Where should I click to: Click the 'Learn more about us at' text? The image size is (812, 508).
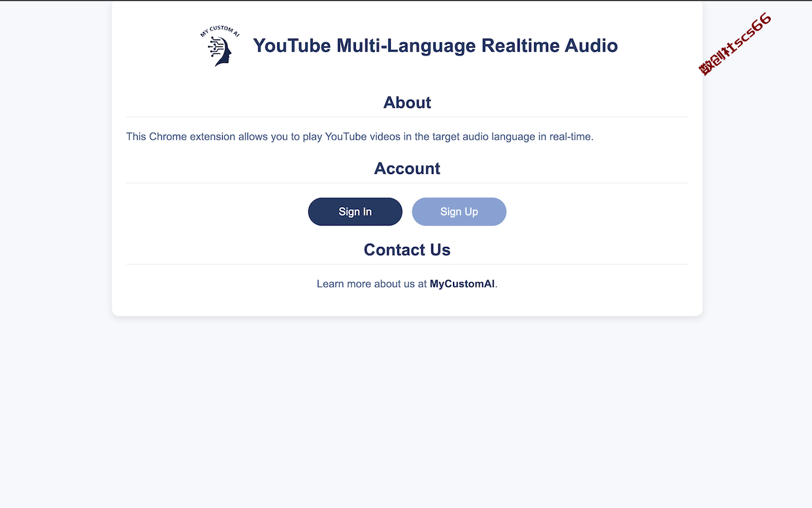(x=372, y=284)
